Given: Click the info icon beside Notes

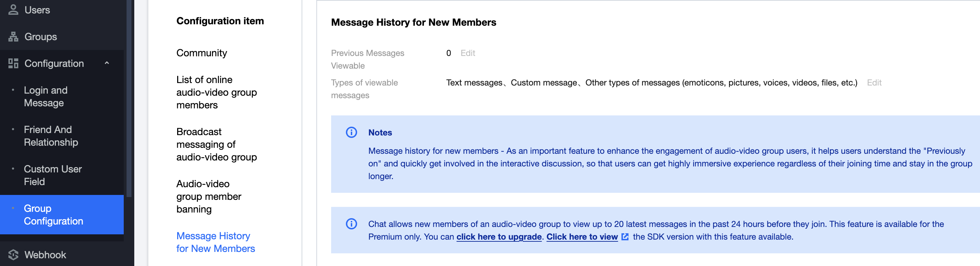Looking at the screenshot, I should [x=351, y=132].
